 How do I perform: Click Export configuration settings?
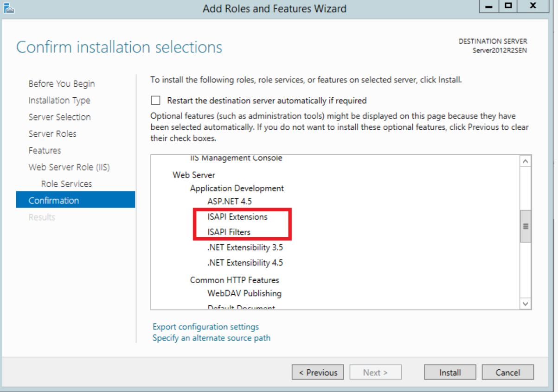(x=205, y=327)
